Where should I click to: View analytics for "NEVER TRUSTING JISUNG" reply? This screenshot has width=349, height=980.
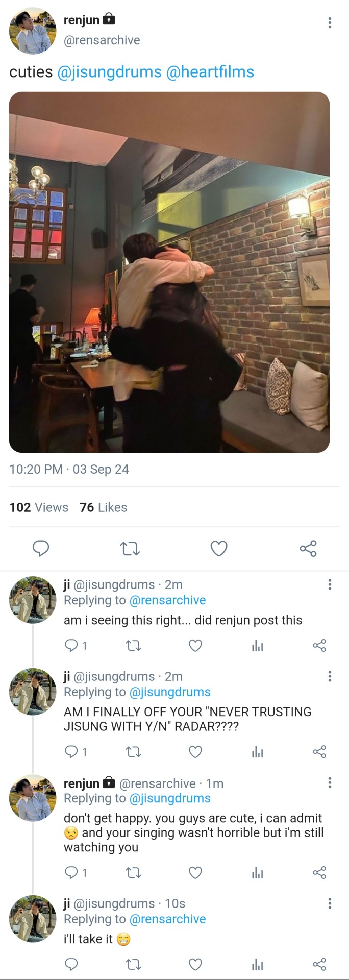[x=258, y=752]
